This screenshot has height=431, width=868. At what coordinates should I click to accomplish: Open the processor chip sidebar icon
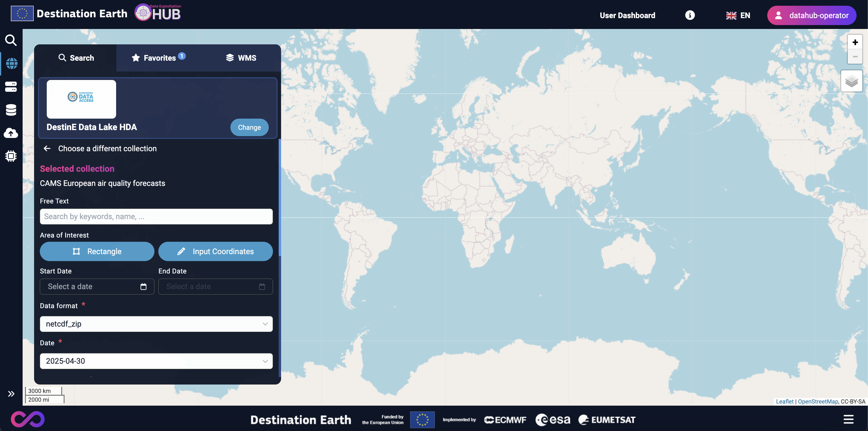click(x=11, y=156)
